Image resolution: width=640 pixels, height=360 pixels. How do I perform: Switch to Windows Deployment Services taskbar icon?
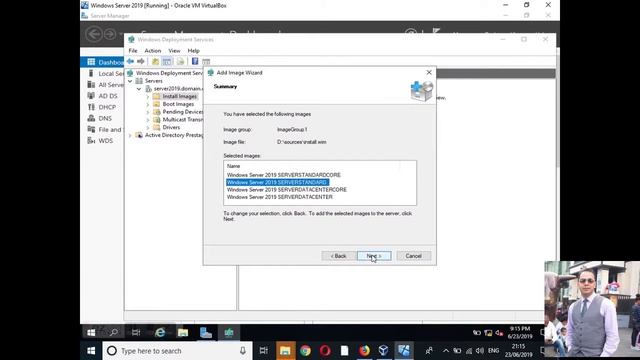coord(229,333)
